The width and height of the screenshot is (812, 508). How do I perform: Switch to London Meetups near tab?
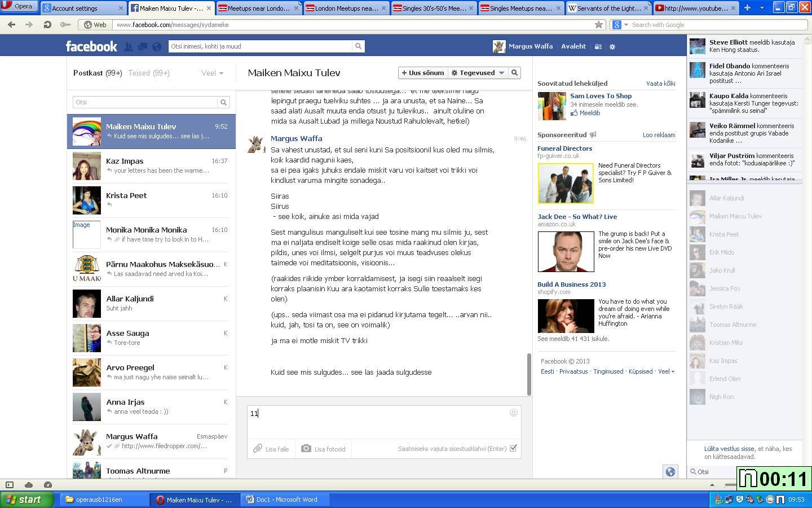point(346,8)
